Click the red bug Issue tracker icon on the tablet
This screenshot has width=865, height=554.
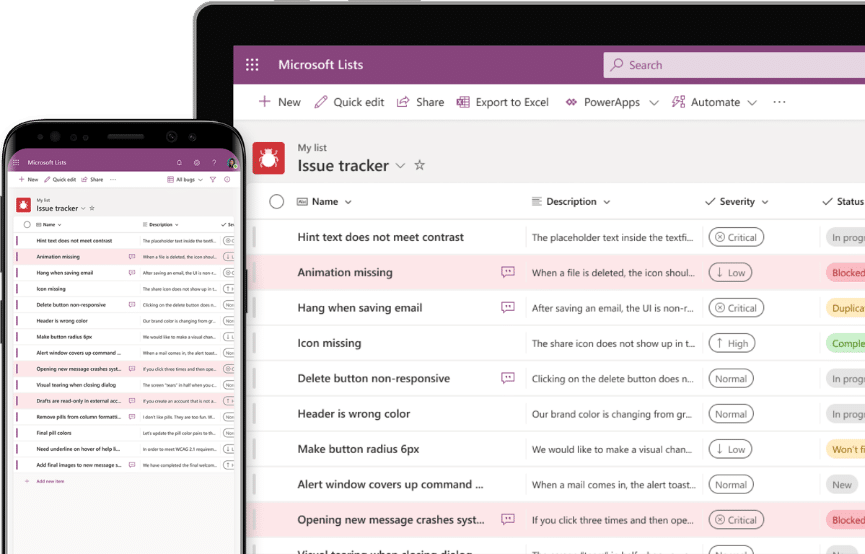(268, 157)
